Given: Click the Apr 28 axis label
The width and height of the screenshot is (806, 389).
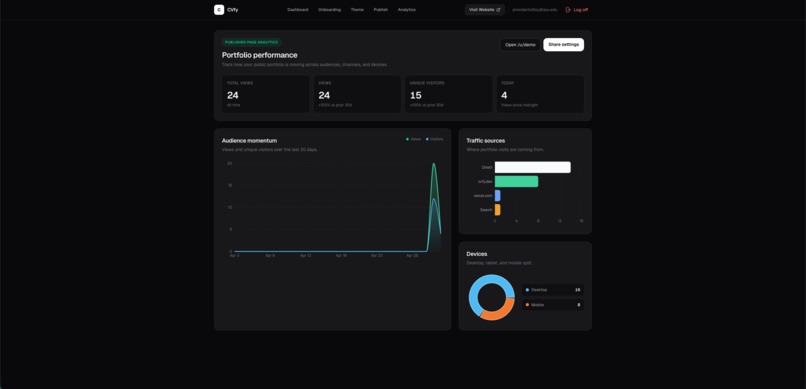Looking at the screenshot, I should [412, 255].
